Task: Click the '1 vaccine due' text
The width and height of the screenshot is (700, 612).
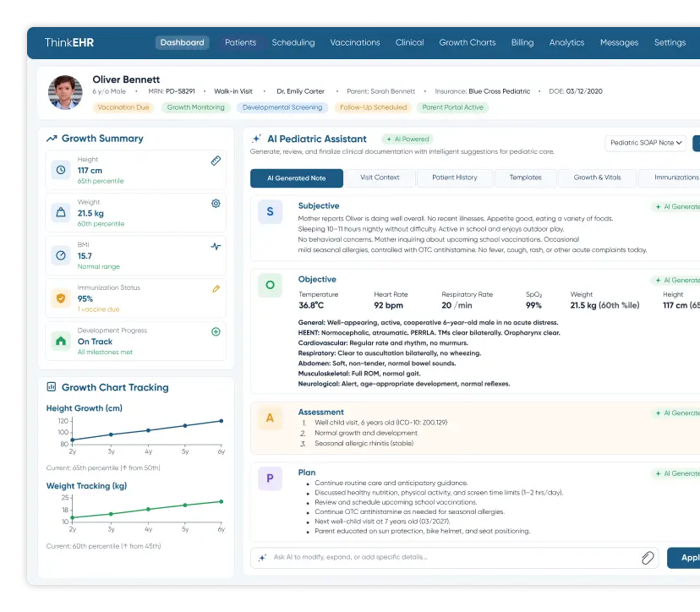Action: [x=99, y=309]
